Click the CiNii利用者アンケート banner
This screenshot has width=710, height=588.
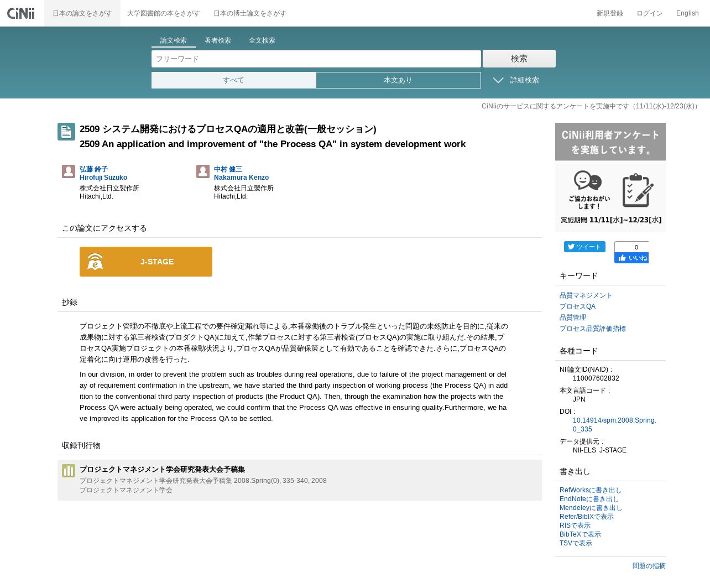click(610, 178)
